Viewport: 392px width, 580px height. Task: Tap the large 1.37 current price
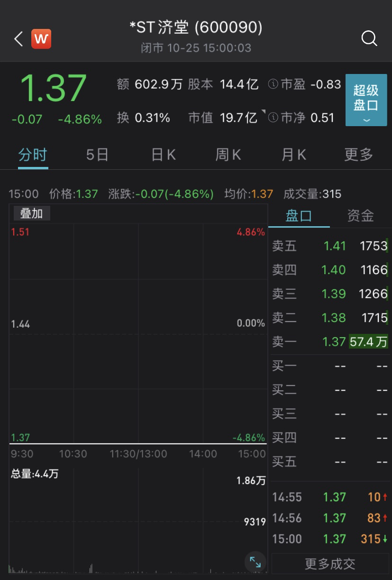pos(53,88)
